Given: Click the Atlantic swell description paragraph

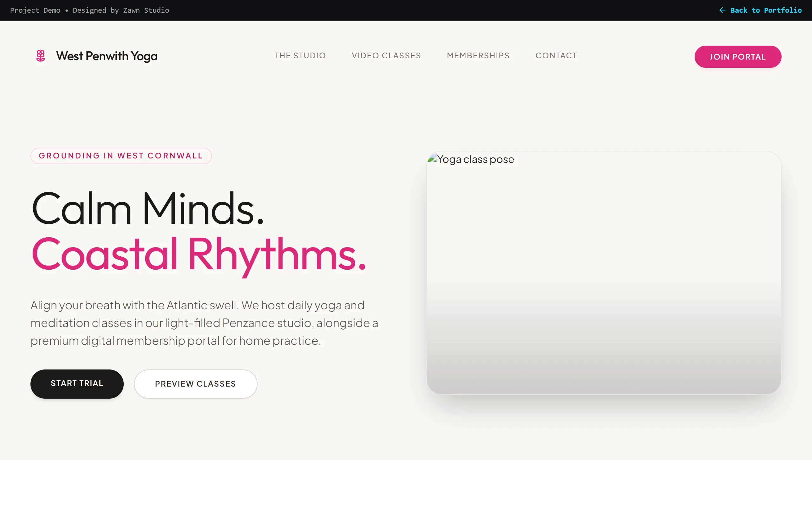Looking at the screenshot, I should click(204, 323).
